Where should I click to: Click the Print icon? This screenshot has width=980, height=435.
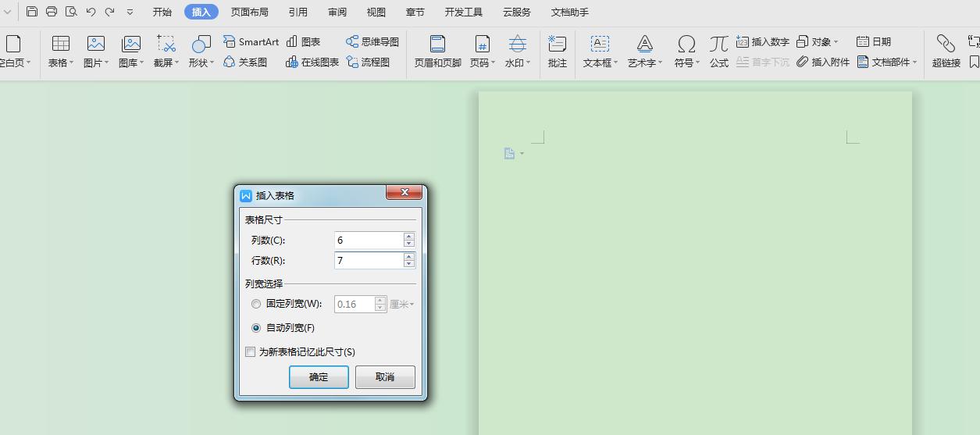(x=52, y=12)
